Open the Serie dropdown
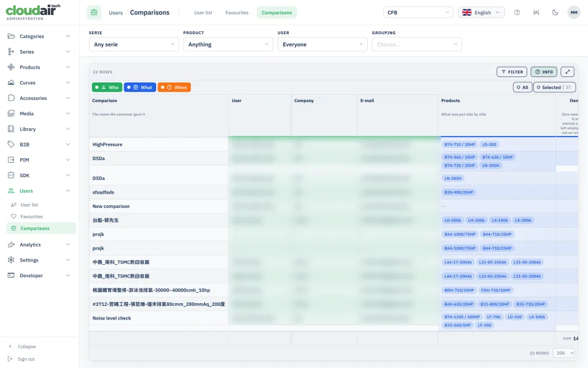588x368 pixels. coord(134,44)
